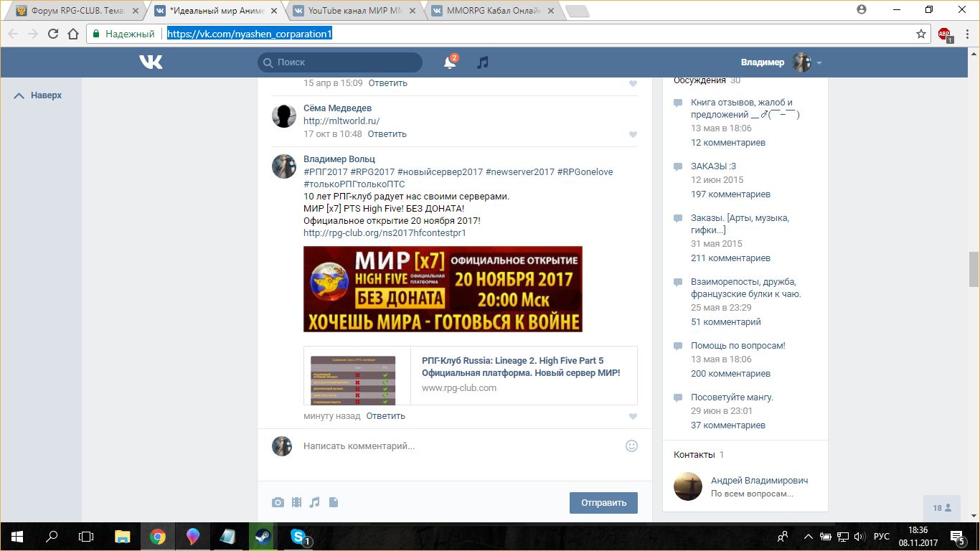Open the notifications bell
The height and width of the screenshot is (551, 980).
pyautogui.click(x=450, y=63)
